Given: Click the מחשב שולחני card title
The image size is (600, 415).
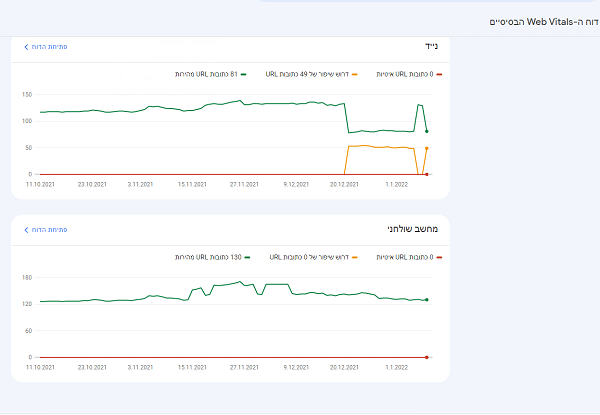Looking at the screenshot, I should pos(412,229).
